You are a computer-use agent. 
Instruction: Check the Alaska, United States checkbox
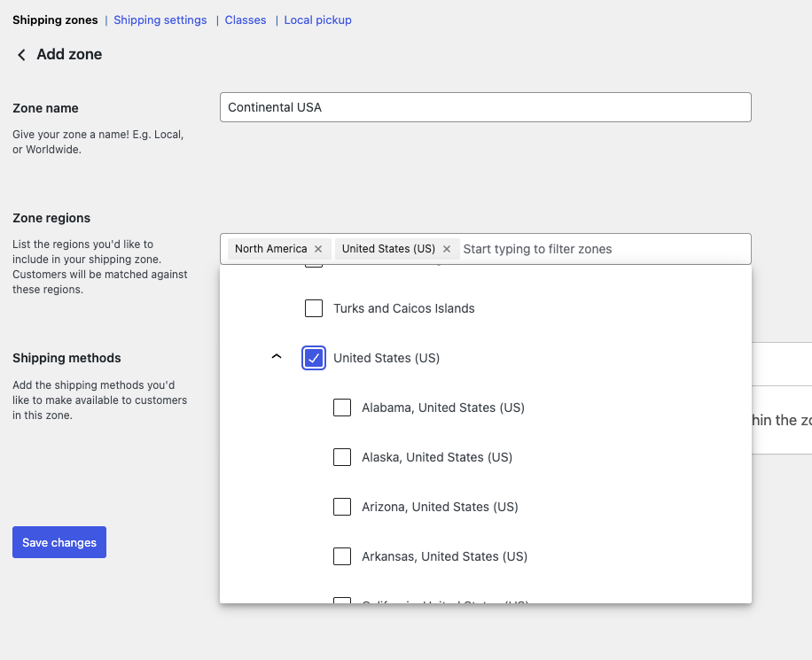click(x=342, y=457)
